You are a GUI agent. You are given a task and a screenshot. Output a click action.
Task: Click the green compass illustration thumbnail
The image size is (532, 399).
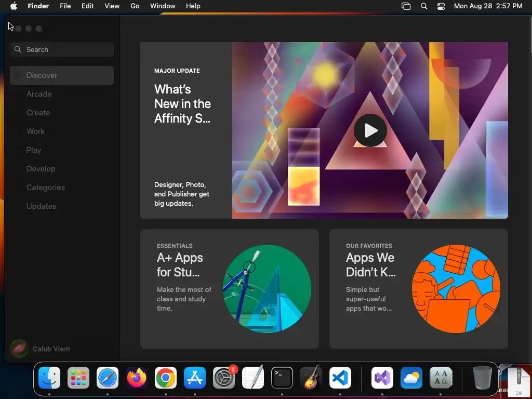[267, 289]
